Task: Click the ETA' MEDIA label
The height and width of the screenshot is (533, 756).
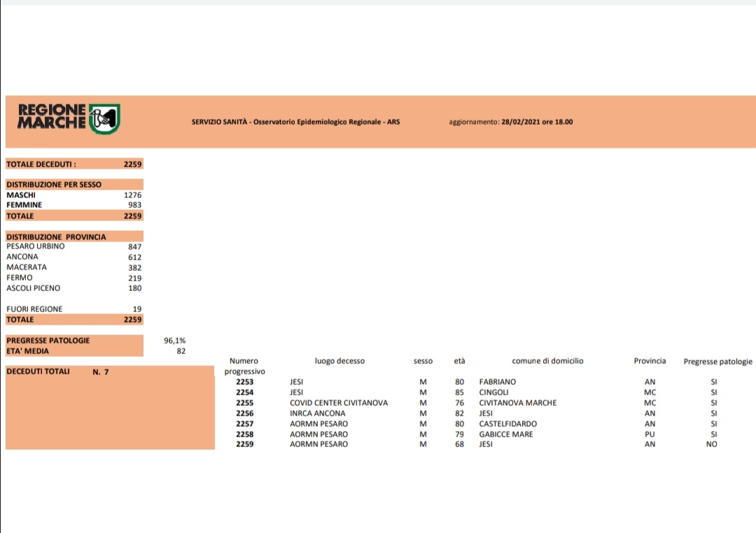Action: click(27, 351)
